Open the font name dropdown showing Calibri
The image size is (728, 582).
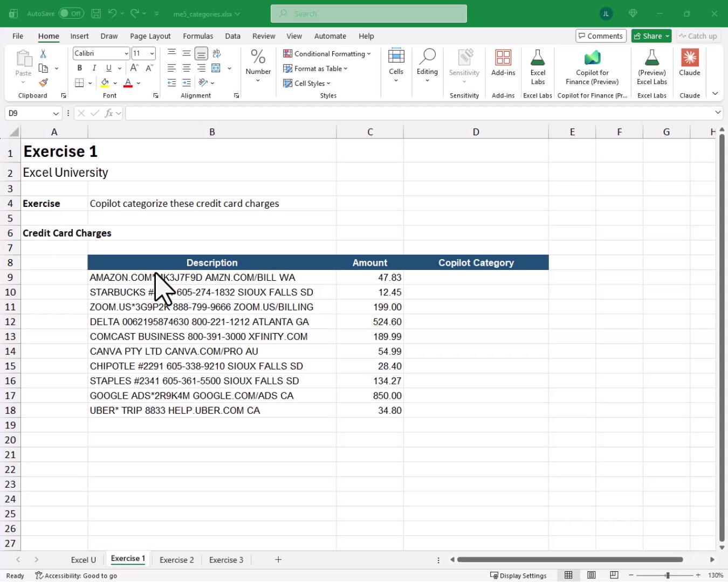point(126,53)
